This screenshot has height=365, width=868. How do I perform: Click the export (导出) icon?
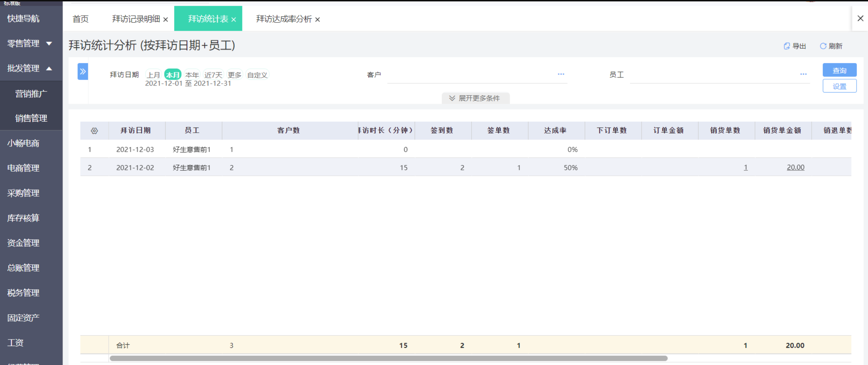tap(786, 46)
